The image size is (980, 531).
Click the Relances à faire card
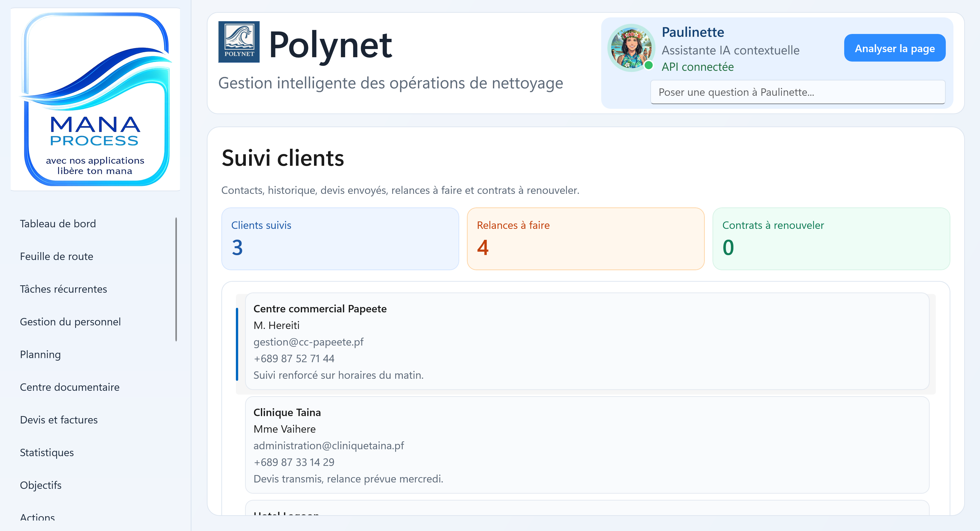coord(585,239)
